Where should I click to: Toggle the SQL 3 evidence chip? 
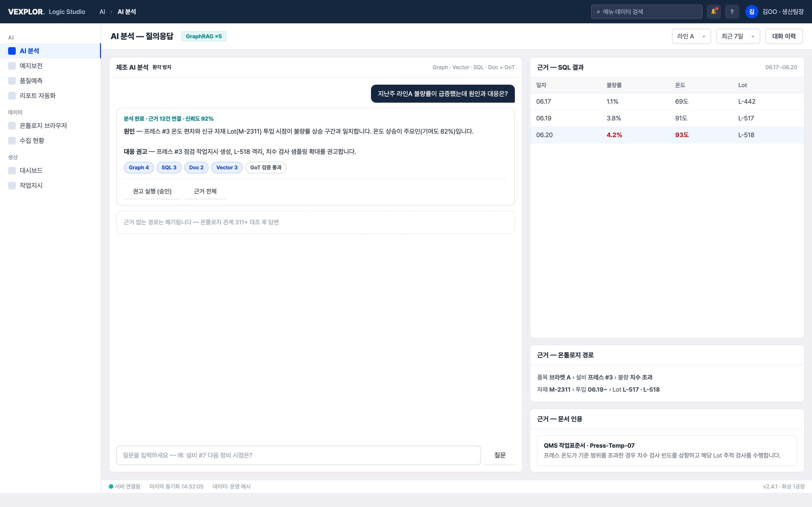pos(169,167)
